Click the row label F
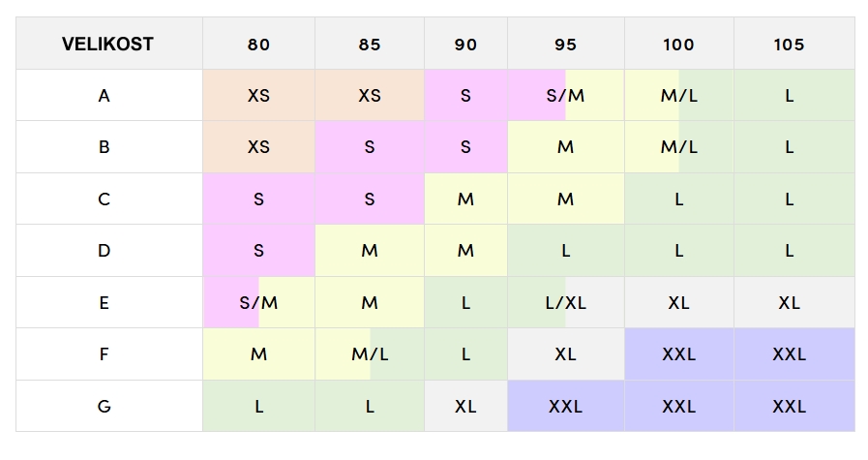868x460 pixels. pyautogui.click(x=105, y=354)
